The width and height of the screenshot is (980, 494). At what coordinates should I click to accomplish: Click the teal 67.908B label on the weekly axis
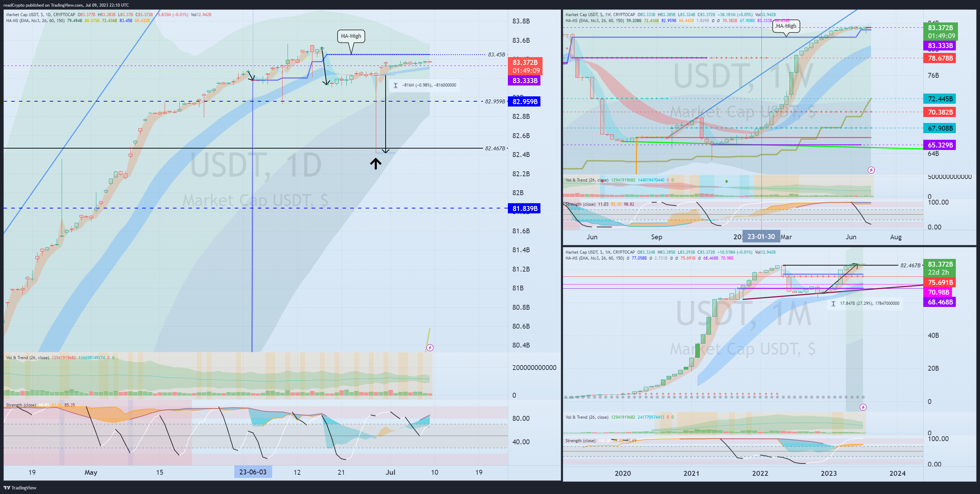940,128
